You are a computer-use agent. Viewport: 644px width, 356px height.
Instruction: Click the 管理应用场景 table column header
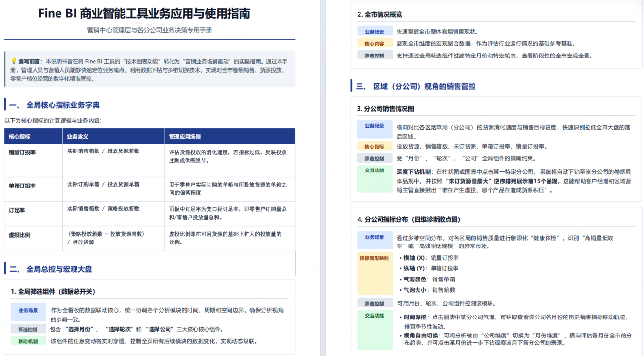point(185,137)
